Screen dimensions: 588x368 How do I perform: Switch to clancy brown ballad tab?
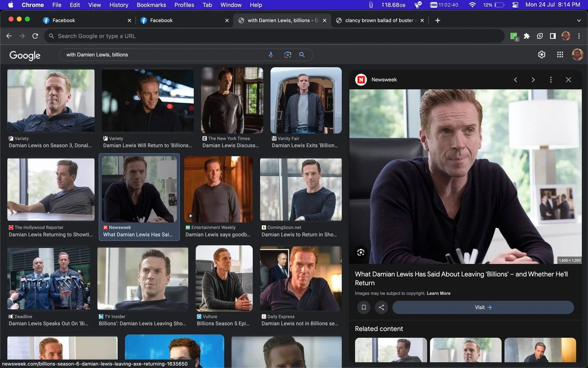379,20
